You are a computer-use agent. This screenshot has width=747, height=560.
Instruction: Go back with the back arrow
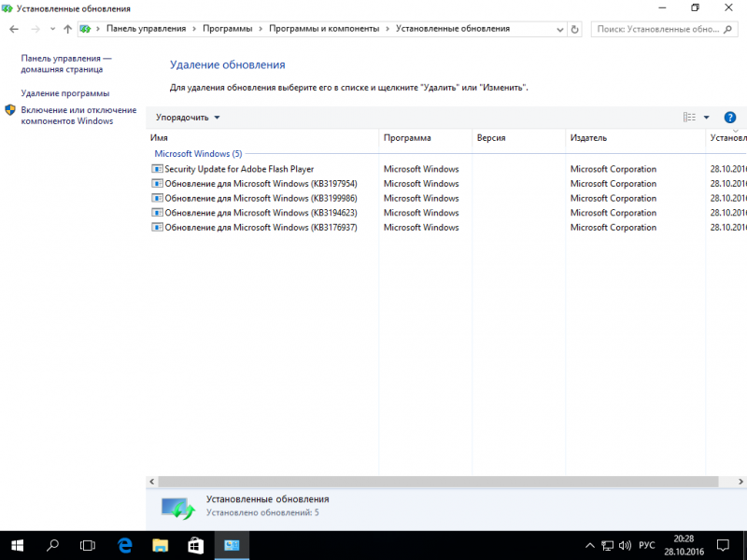click(x=14, y=29)
